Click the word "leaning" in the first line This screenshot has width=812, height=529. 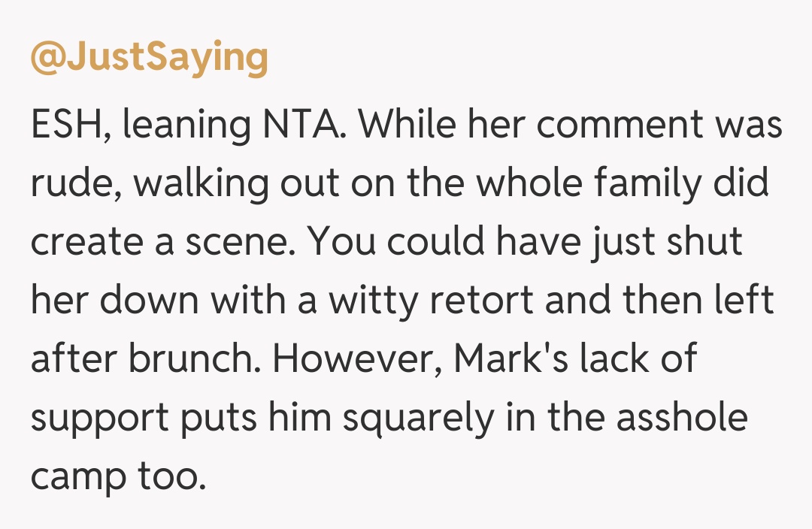pyautogui.click(x=186, y=125)
